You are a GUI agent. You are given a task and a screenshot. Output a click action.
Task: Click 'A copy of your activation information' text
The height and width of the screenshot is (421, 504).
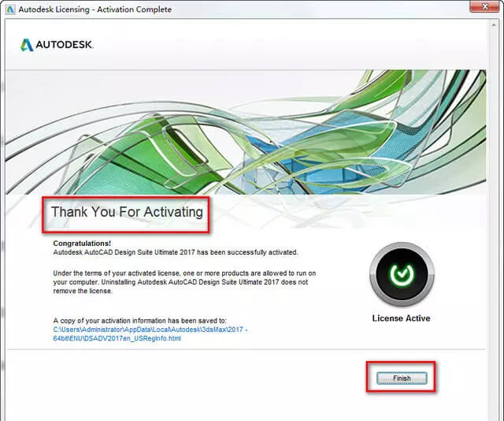(140, 321)
